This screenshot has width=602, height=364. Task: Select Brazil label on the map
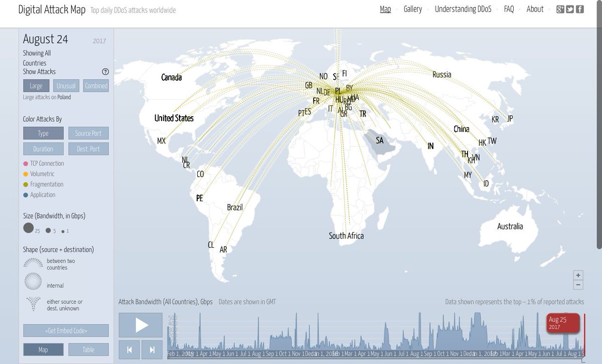click(x=235, y=208)
